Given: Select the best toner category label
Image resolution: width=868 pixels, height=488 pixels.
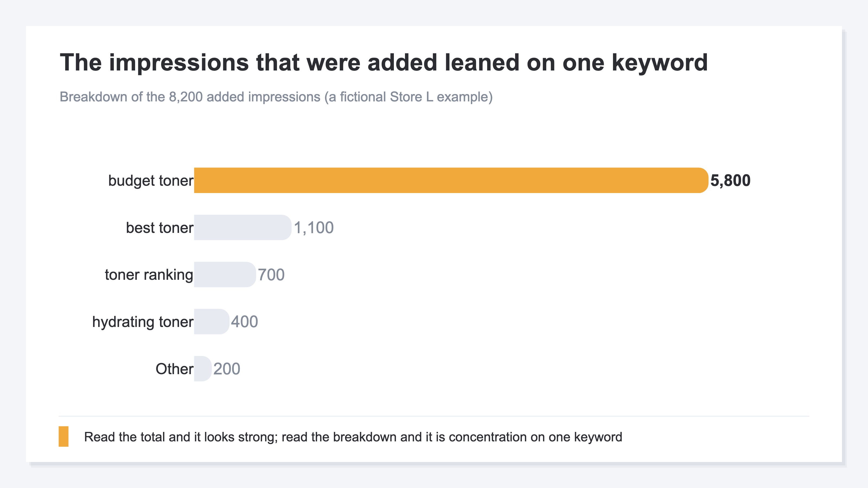Looking at the screenshot, I should 160,228.
